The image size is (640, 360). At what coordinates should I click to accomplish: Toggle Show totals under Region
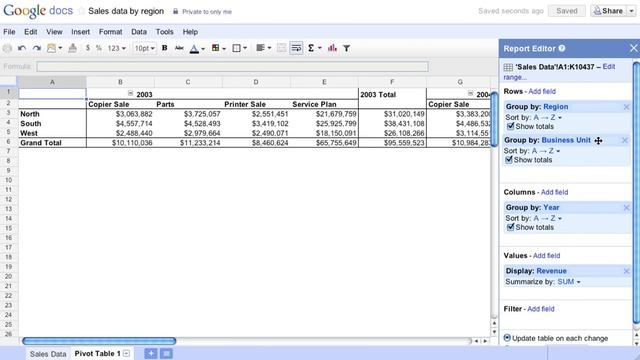coord(510,126)
